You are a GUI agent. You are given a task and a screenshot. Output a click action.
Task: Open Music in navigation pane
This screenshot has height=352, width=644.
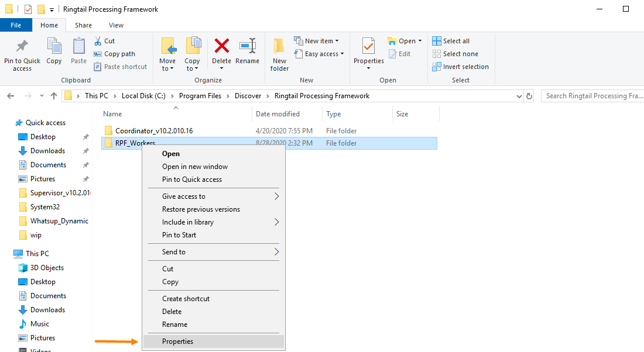[39, 324]
